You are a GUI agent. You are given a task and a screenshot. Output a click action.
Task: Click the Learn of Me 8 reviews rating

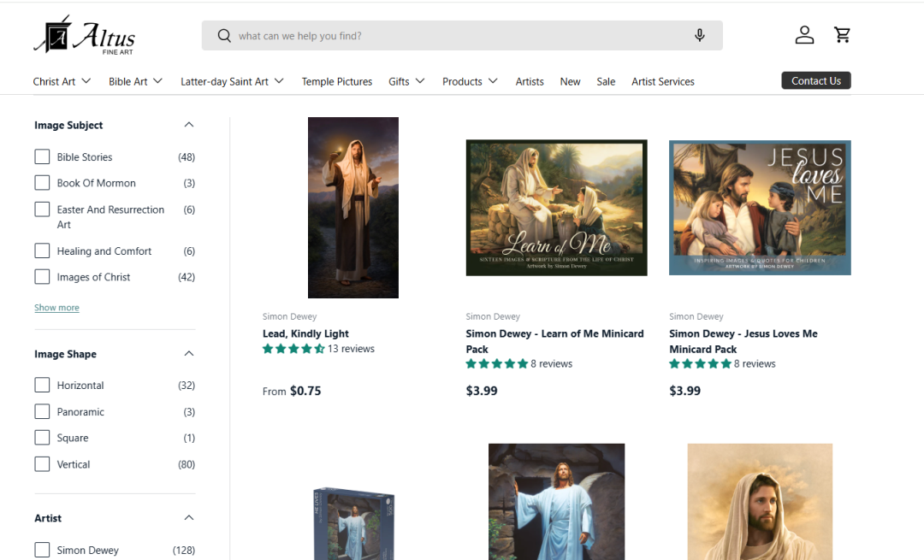(x=518, y=364)
